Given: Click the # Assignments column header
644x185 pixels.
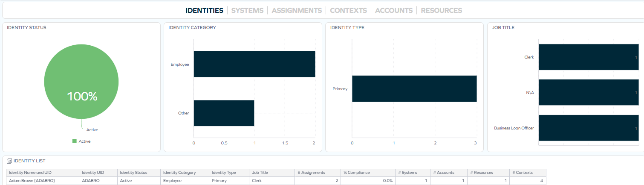Looking at the screenshot, I should tap(317, 173).
